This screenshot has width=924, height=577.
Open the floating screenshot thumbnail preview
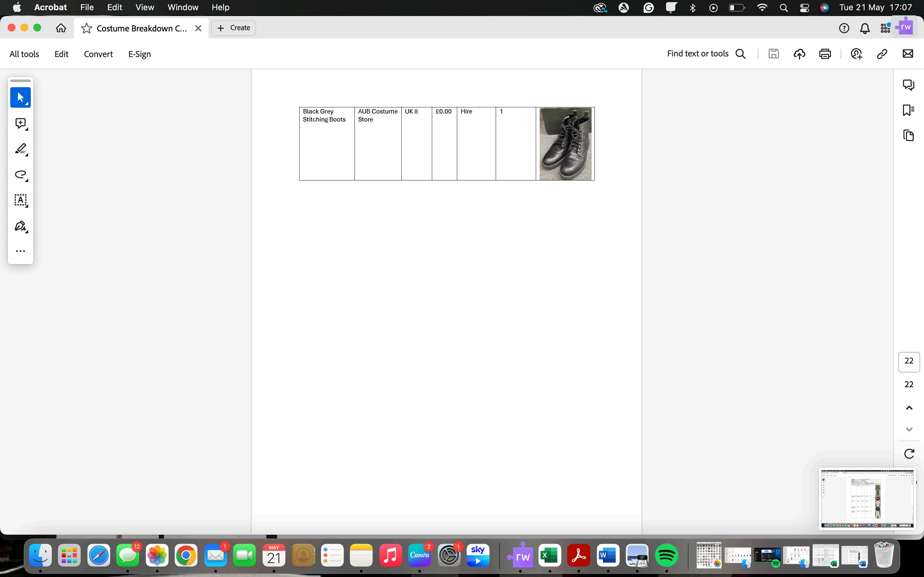click(867, 498)
